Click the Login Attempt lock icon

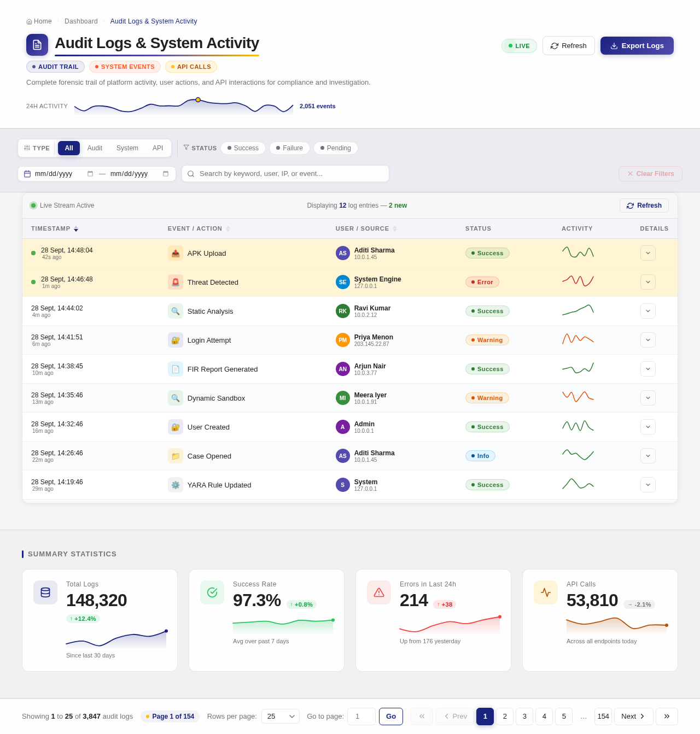tap(176, 340)
